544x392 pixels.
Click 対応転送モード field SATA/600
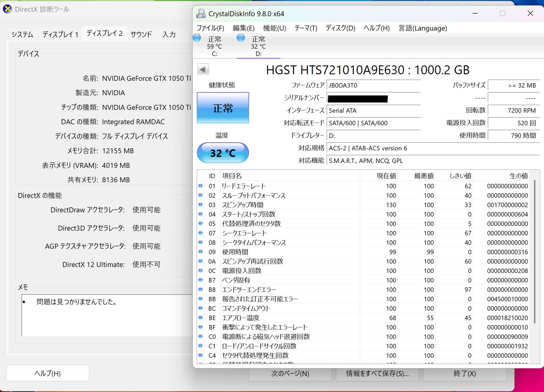(373, 123)
